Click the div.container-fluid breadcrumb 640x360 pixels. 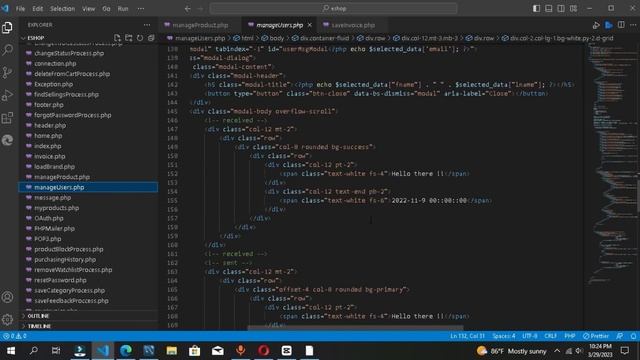click(324, 38)
